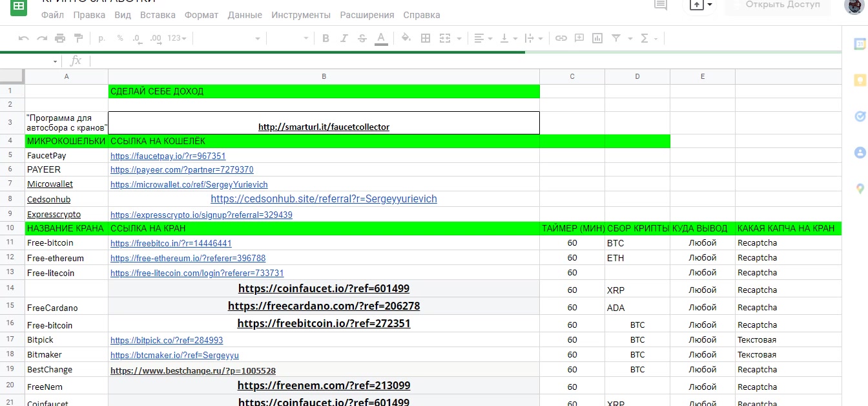Screen dimensions: 868x406
Task: Increase decimal places
Action: point(156,39)
